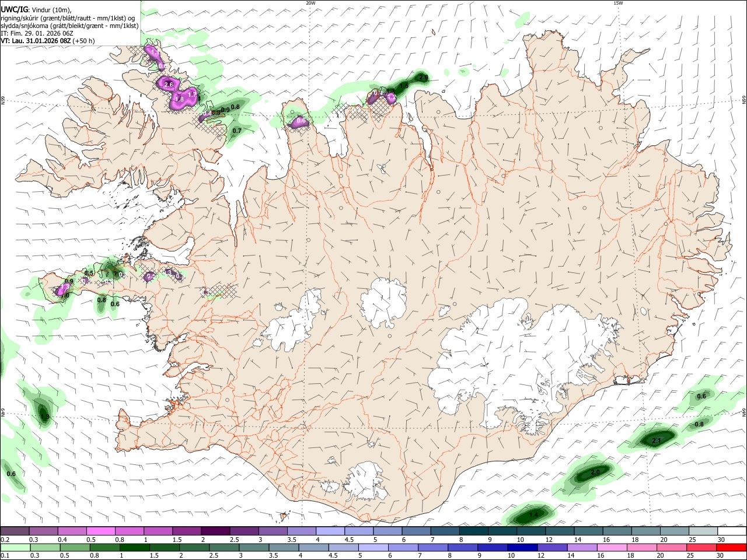This screenshot has width=747, height=560.
Task: Select the darkest purple 2 swatch in the upper scale
Action: (x=215, y=531)
